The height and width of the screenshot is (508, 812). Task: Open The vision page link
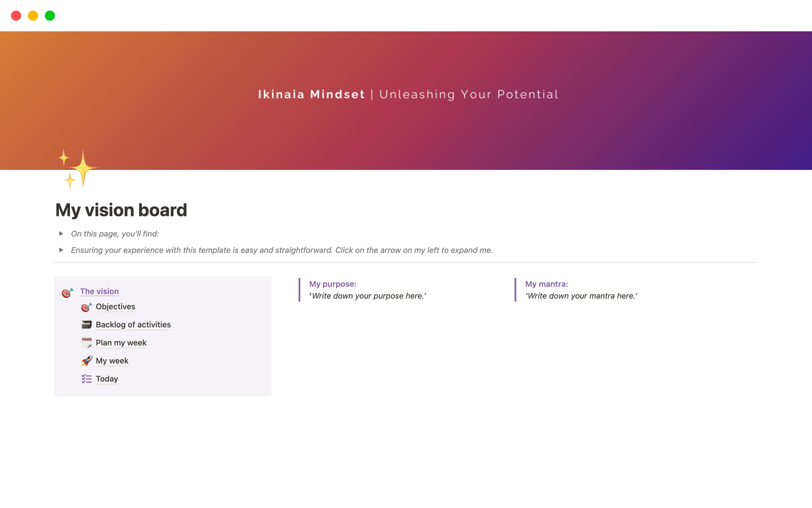(x=99, y=291)
